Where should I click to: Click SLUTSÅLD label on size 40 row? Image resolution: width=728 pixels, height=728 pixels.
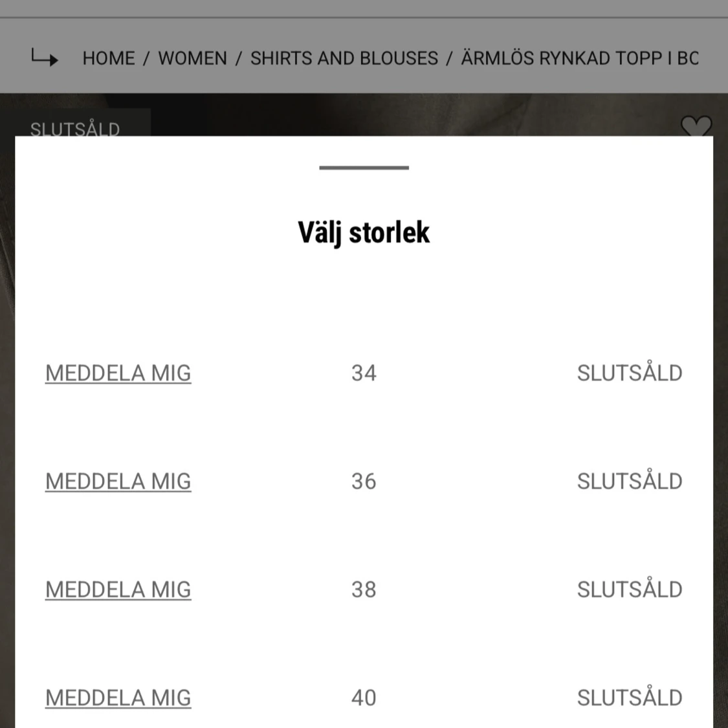(x=630, y=698)
